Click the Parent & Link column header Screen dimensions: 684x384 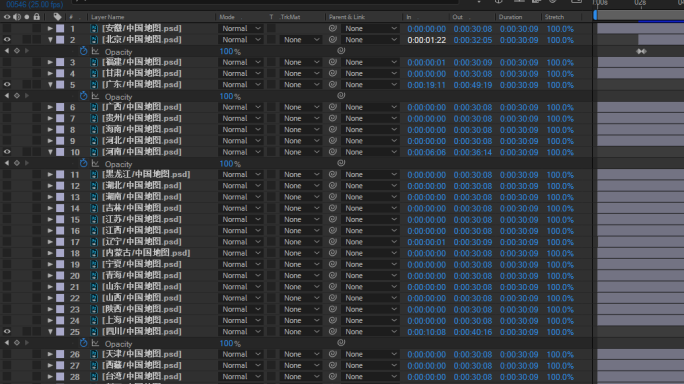pos(347,17)
